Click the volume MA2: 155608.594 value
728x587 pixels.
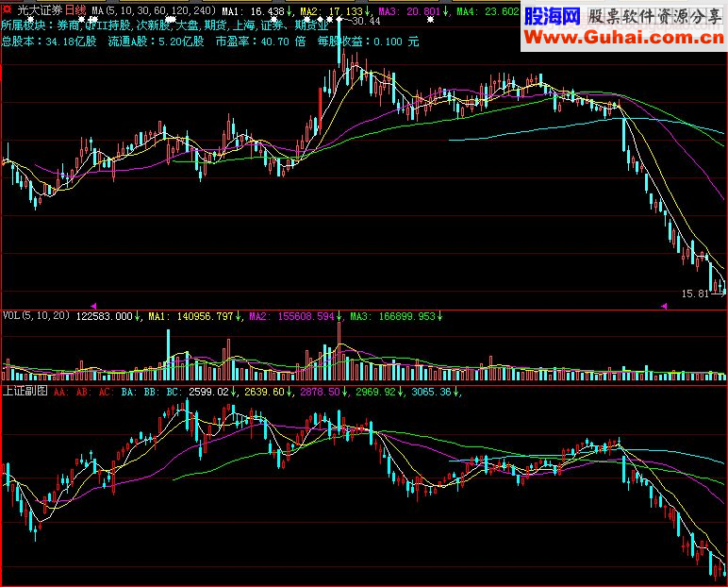[291, 316]
